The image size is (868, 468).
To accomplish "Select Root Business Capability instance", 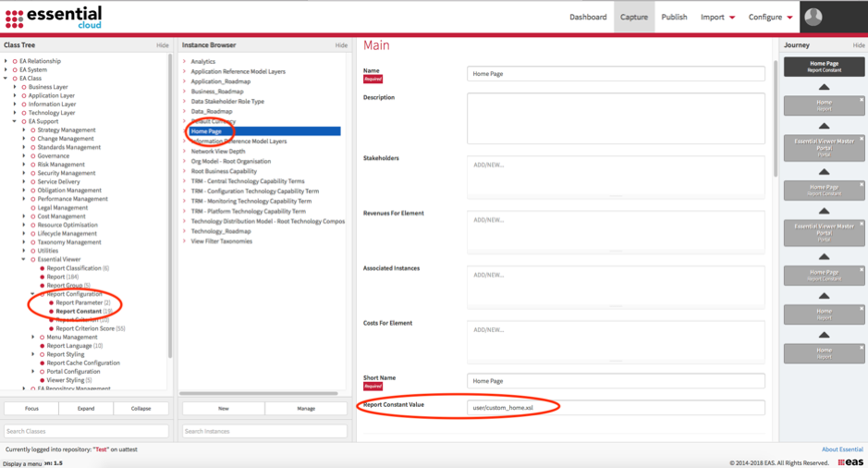I will click(224, 171).
